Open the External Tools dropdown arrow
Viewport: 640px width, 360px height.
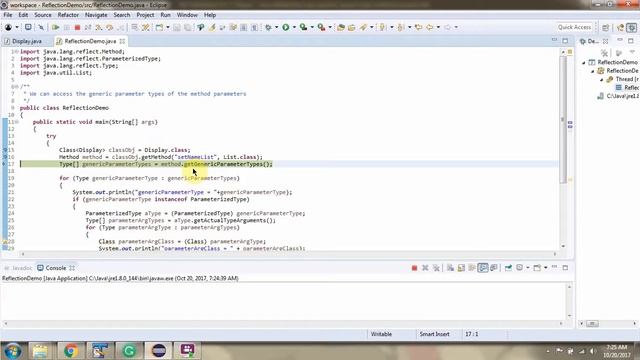point(330,27)
